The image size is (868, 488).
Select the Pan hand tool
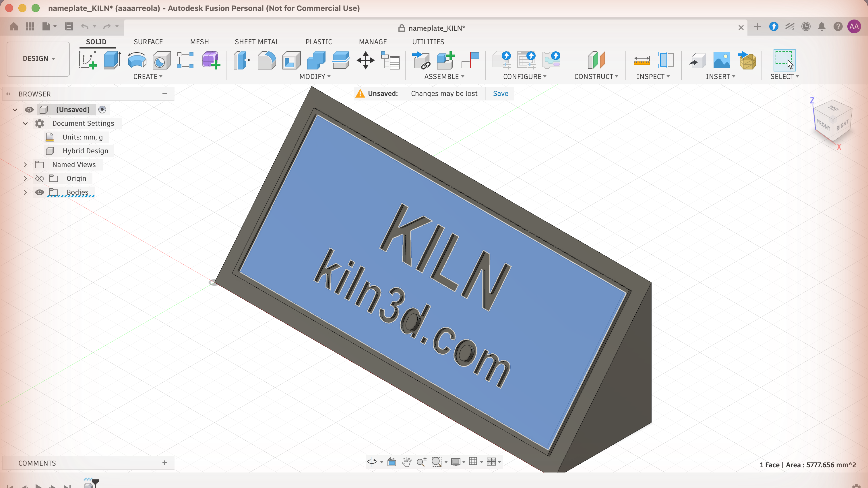tap(407, 462)
